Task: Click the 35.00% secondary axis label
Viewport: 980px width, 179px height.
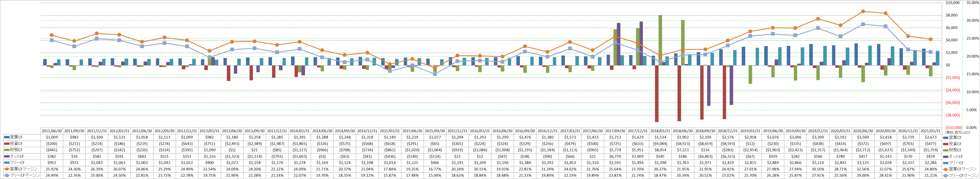Action: [x=972, y=3]
